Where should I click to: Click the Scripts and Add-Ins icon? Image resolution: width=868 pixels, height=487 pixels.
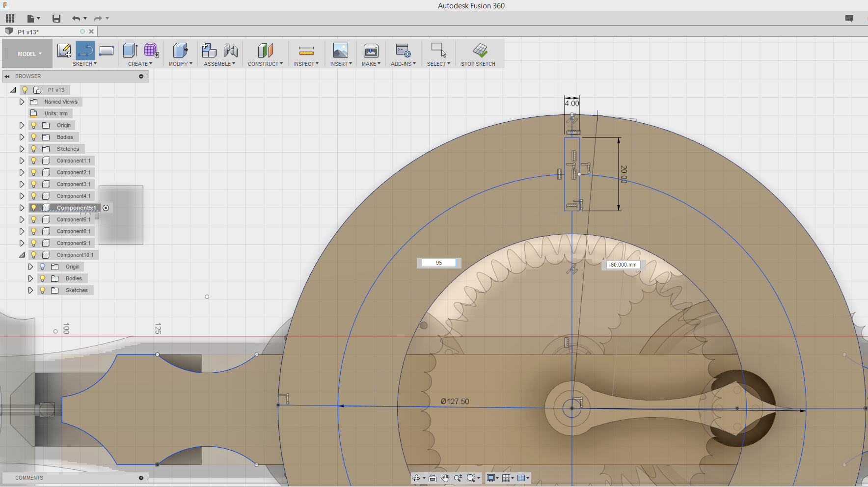click(x=403, y=50)
